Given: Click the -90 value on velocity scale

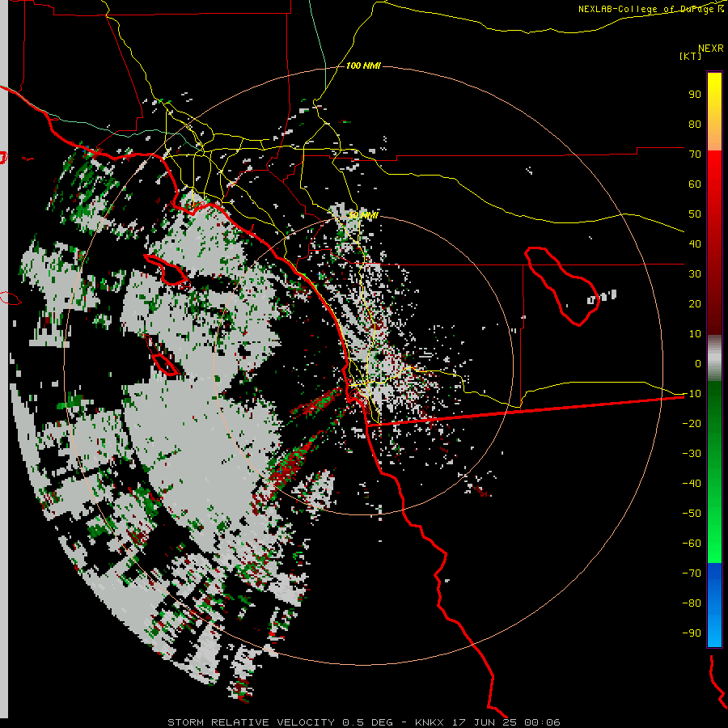Looking at the screenshot, I should tap(692, 633).
